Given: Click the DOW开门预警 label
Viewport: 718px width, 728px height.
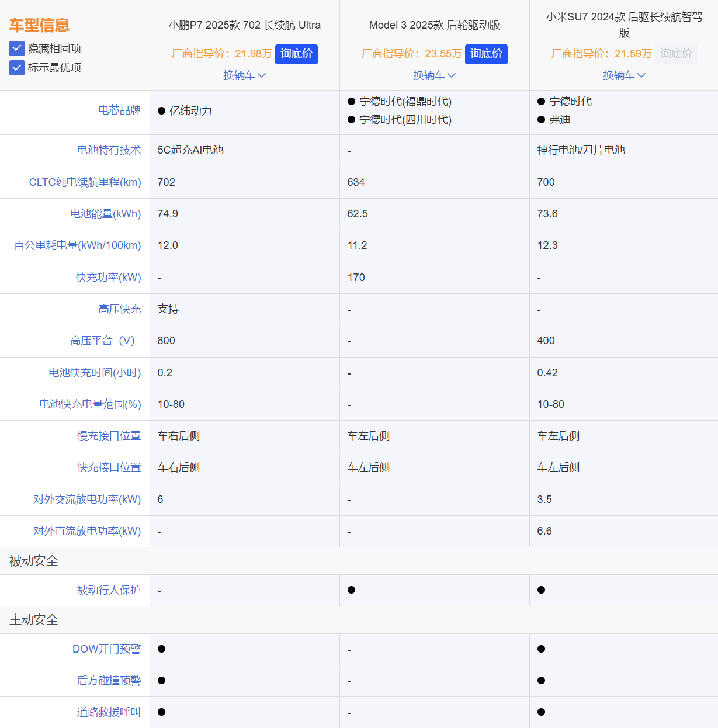Looking at the screenshot, I should (x=107, y=649).
